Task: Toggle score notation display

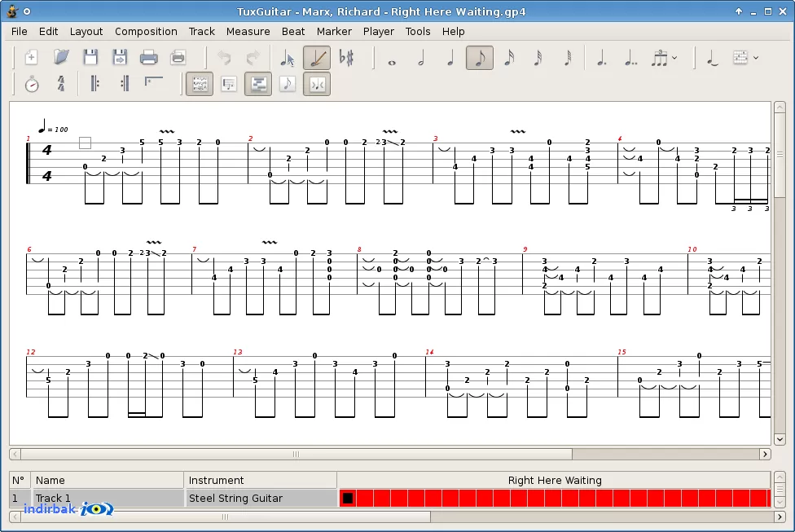Action: click(x=288, y=84)
